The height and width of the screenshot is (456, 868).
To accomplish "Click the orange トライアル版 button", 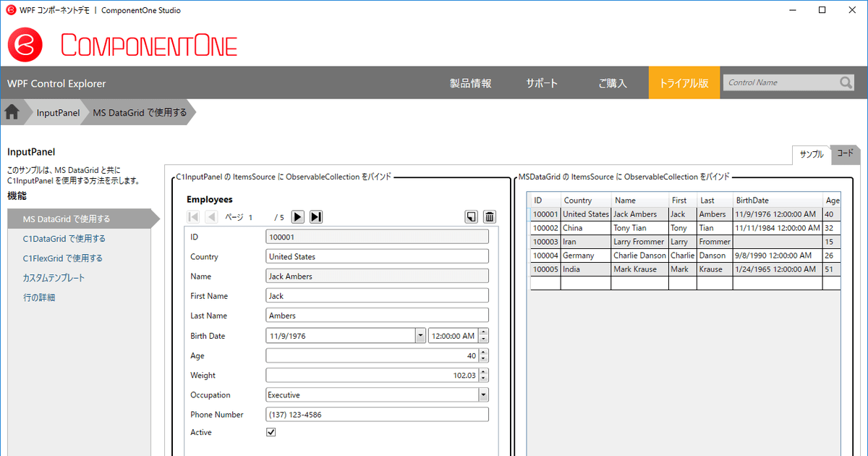I will pos(683,83).
